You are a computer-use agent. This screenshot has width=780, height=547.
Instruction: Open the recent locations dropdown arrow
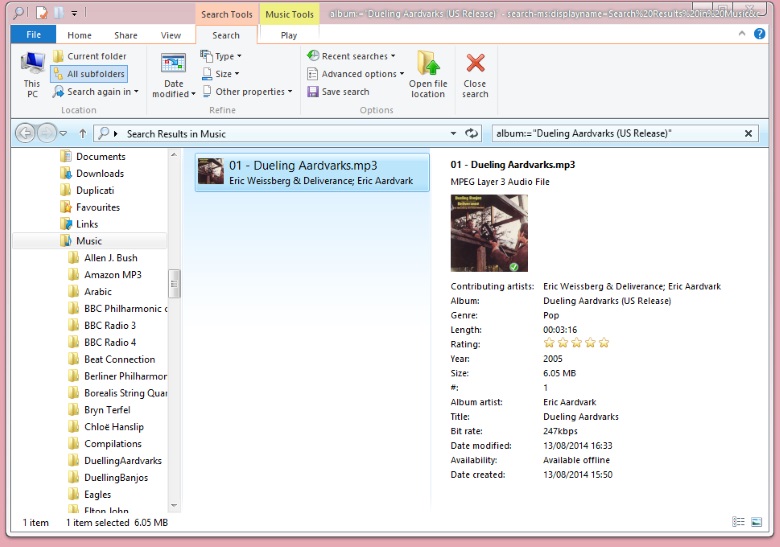click(x=63, y=133)
